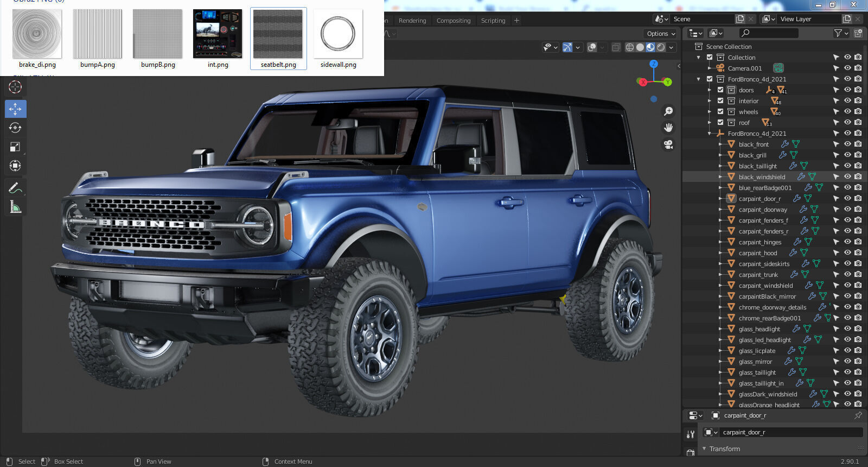Click the Scene name field
This screenshot has height=467, width=868.
pyautogui.click(x=703, y=19)
